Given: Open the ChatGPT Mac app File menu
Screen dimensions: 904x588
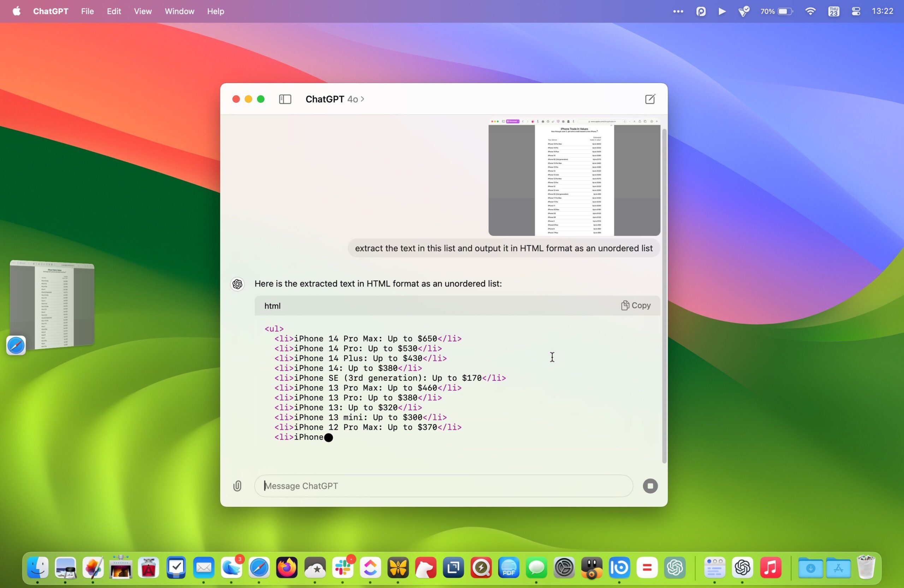Looking at the screenshot, I should [88, 11].
